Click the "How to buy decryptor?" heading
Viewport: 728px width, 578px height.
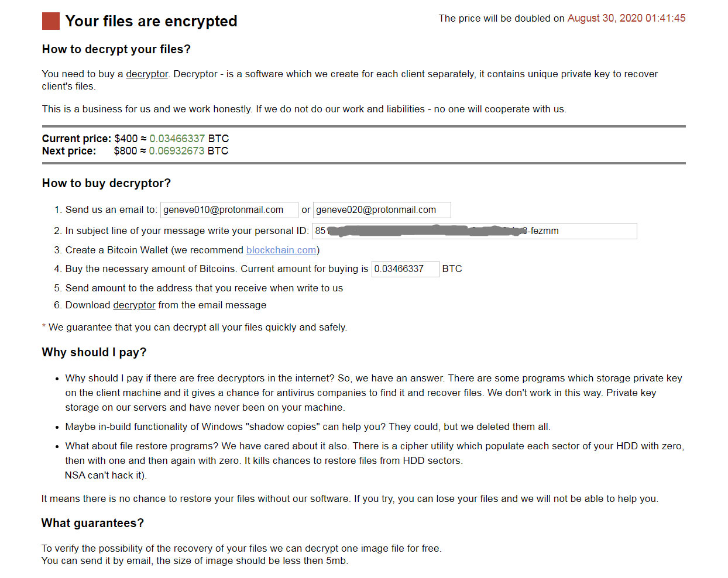[107, 183]
